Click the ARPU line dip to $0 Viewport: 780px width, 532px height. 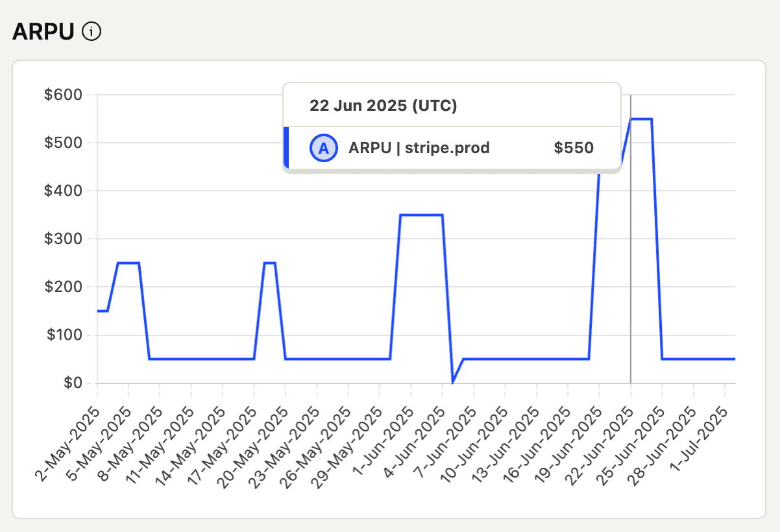453,381
